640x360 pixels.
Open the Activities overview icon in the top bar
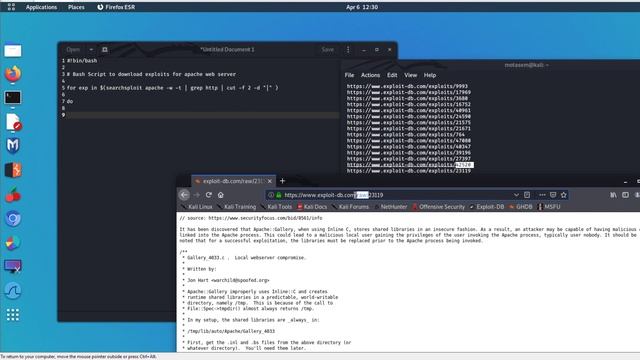pyautogui.click(x=11, y=7)
